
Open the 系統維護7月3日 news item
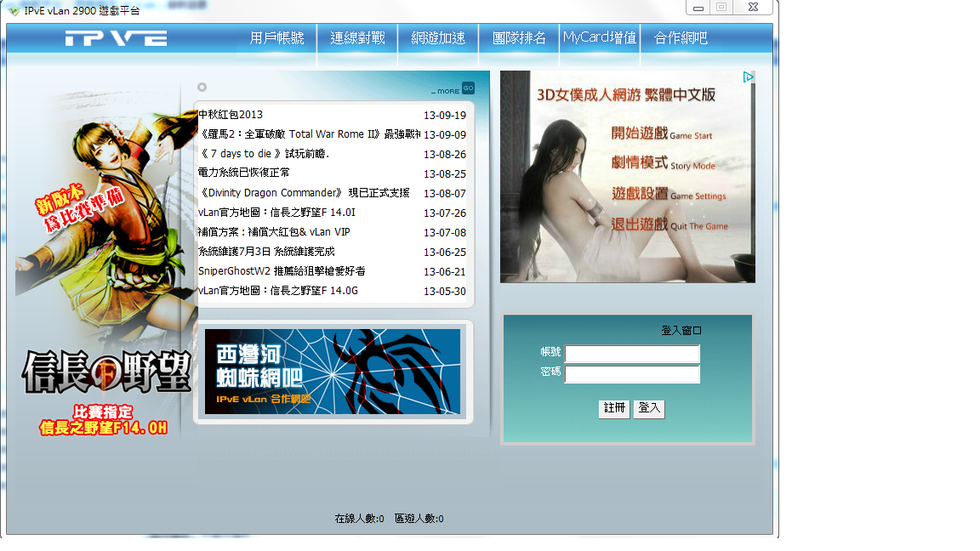[266, 251]
